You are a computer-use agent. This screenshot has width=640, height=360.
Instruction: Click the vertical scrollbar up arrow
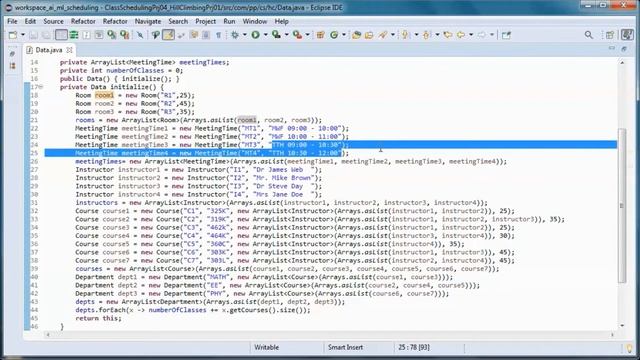click(622, 62)
